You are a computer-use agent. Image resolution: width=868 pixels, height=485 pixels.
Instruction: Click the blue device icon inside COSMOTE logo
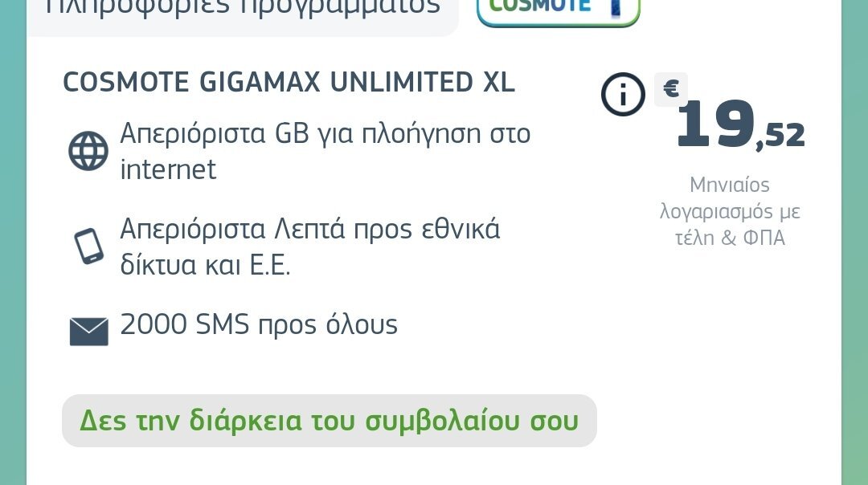[x=616, y=6]
